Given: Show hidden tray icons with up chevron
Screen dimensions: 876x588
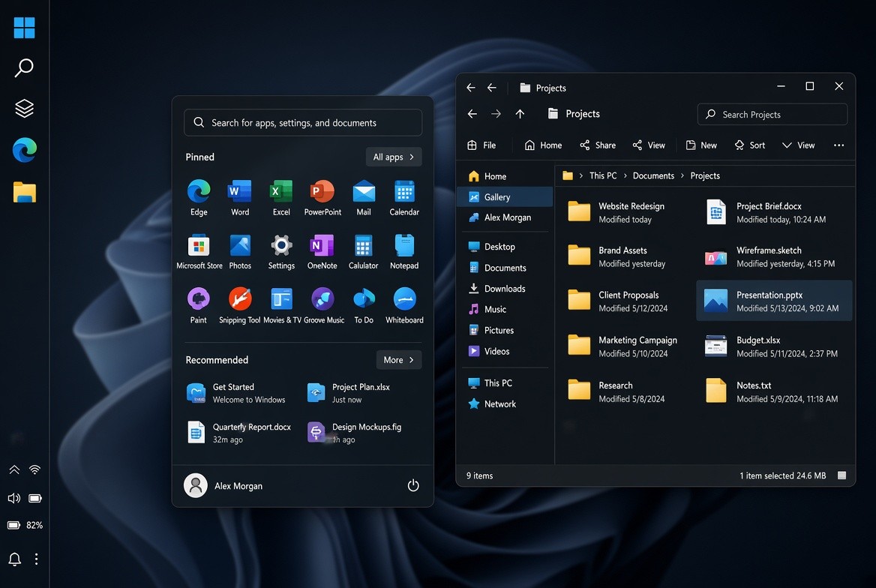Looking at the screenshot, I should tap(14, 469).
